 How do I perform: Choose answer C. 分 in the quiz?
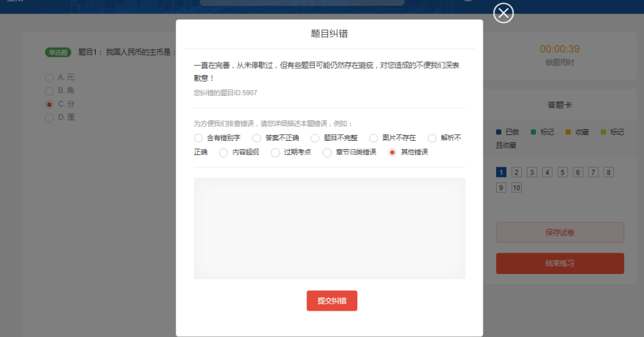click(x=49, y=104)
